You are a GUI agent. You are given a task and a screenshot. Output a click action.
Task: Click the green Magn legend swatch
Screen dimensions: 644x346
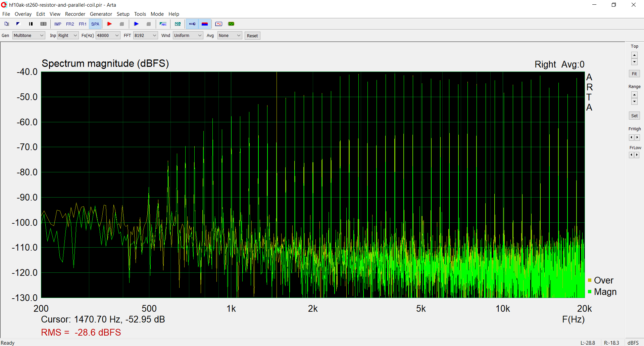click(x=590, y=292)
